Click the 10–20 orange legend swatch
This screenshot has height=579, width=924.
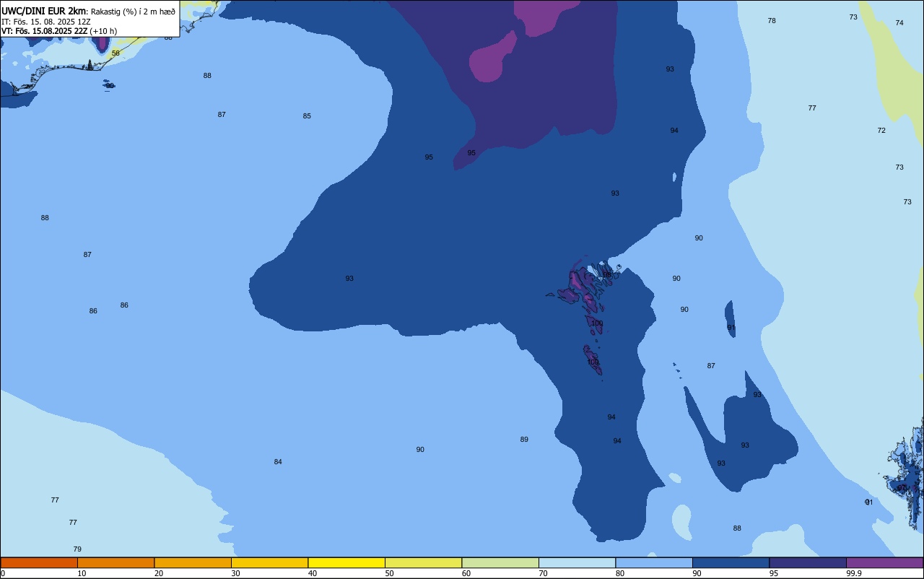115,562
